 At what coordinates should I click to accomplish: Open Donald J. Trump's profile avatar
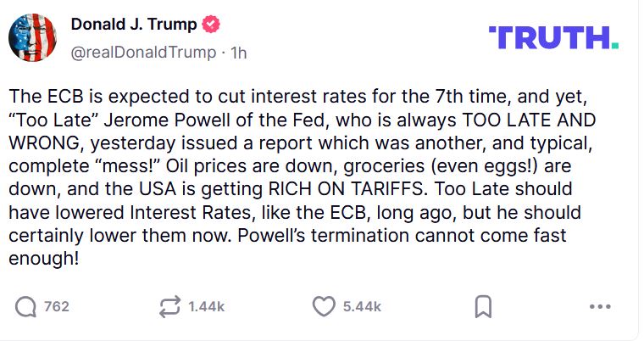[33, 39]
